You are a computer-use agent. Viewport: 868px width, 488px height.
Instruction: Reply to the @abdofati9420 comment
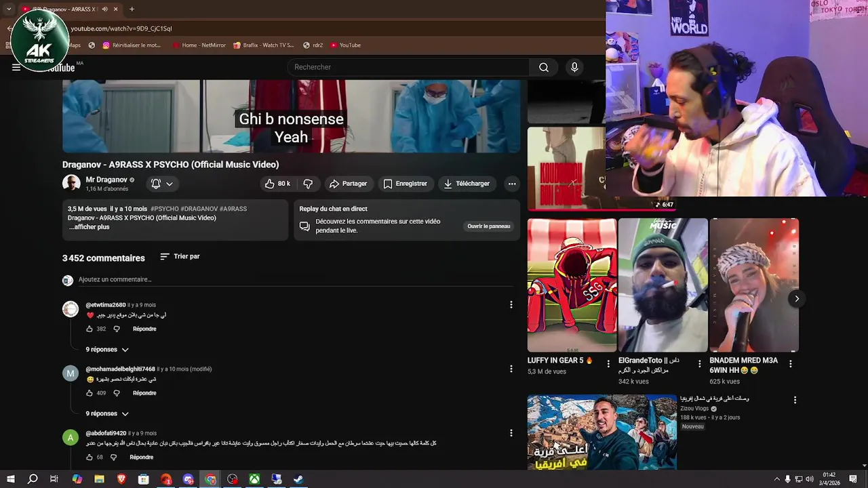(x=141, y=457)
